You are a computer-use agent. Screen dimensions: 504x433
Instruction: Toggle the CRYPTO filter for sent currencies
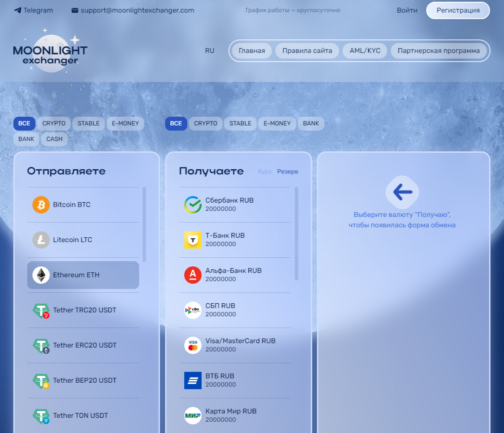[x=54, y=123]
